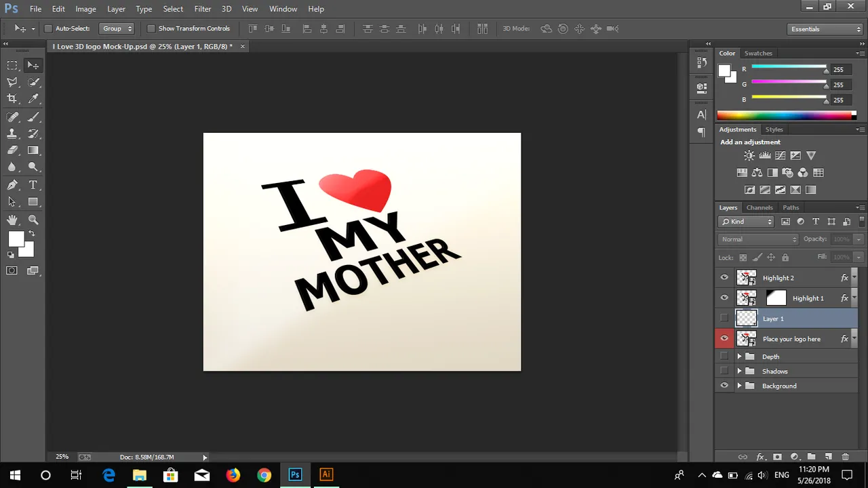The height and width of the screenshot is (488, 868).
Task: Select the Quick Selection tool
Action: click(x=33, y=82)
